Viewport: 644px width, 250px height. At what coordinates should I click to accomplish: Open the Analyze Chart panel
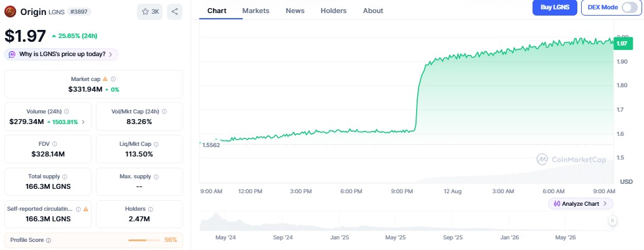[580, 203]
